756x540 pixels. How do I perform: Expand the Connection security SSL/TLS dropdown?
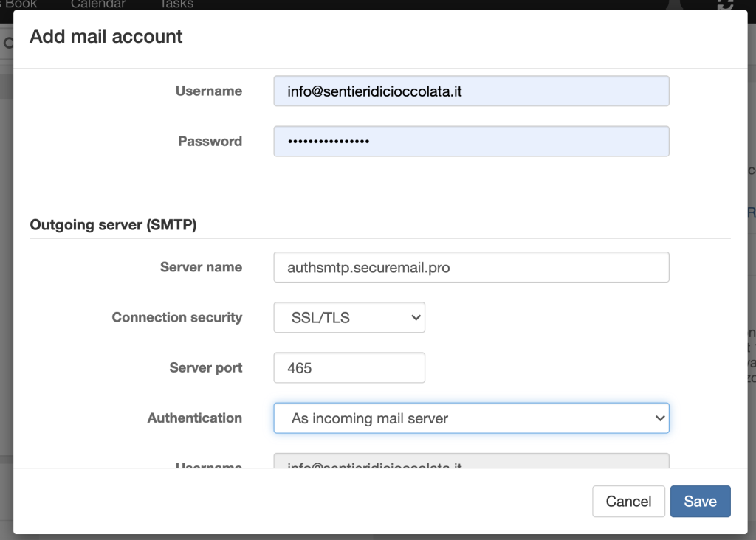(348, 318)
